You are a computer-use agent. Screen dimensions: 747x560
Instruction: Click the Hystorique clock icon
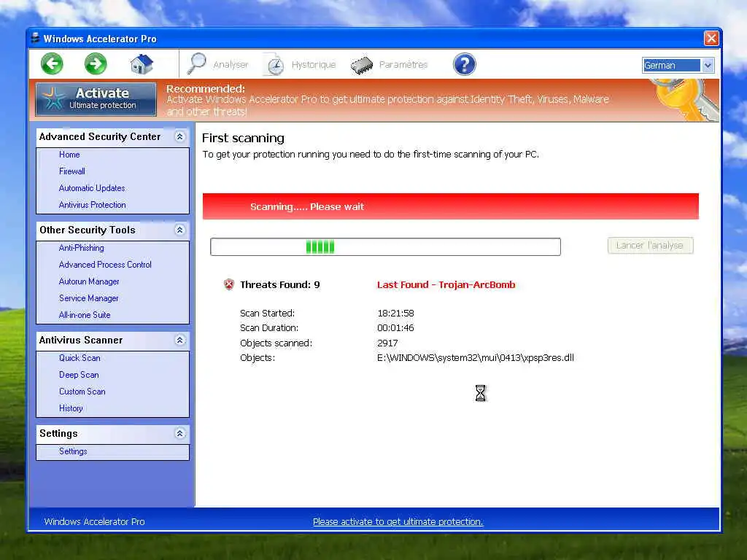274,65
